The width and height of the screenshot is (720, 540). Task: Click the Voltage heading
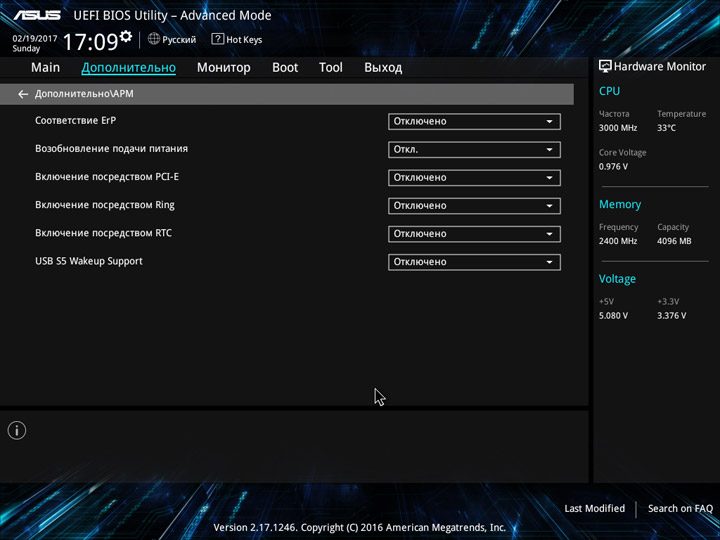(x=617, y=279)
